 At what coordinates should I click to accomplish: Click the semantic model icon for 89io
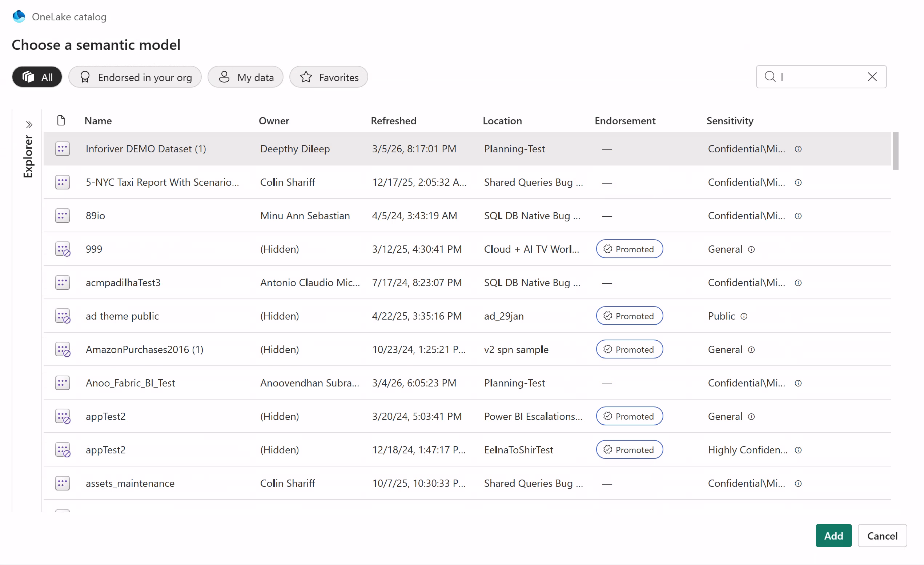pos(62,216)
